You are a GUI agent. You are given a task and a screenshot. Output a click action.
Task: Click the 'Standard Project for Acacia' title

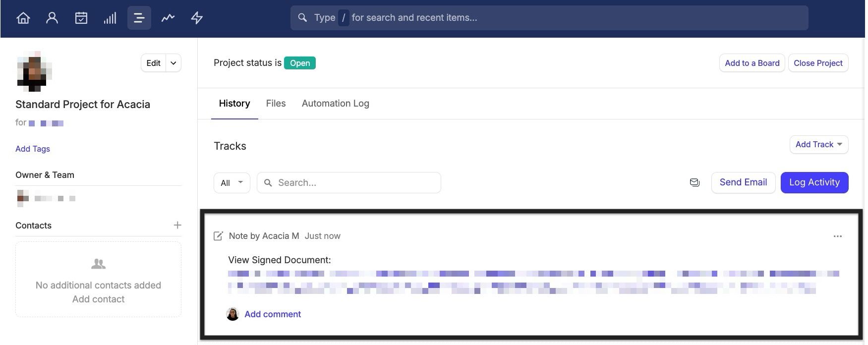[83, 104]
